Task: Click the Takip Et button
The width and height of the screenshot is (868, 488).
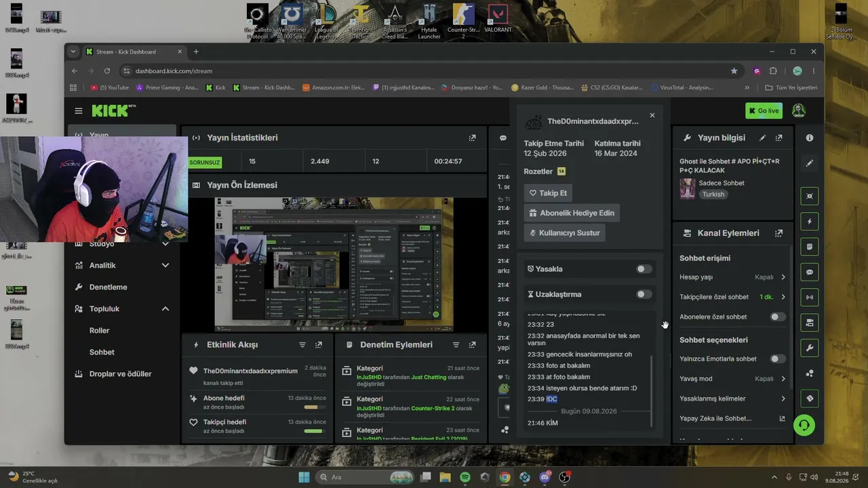Action: pyautogui.click(x=548, y=193)
